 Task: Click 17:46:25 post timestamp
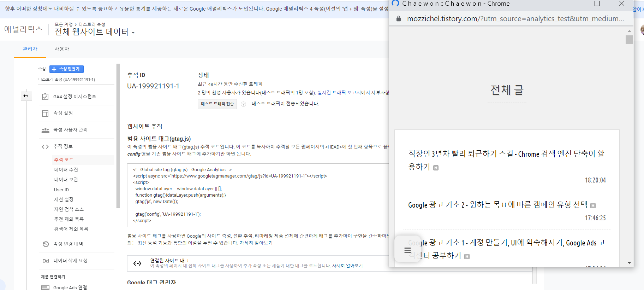coord(595,218)
